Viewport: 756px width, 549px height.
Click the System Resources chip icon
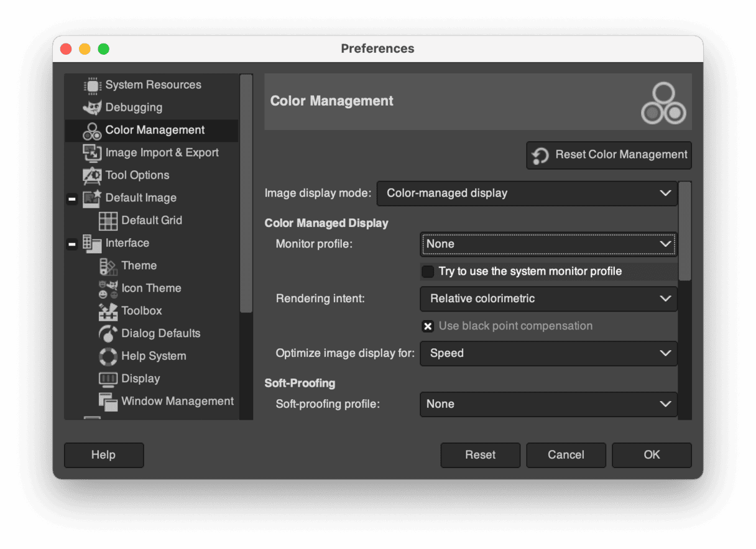(92, 85)
